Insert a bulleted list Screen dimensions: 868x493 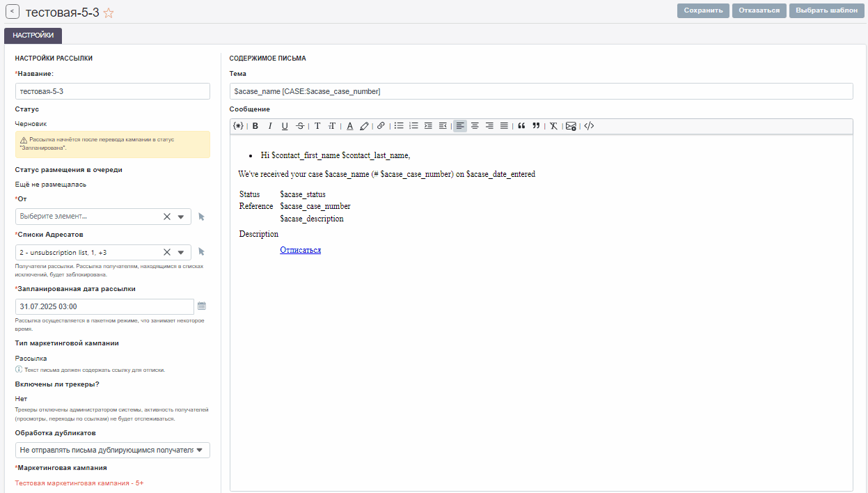coord(399,126)
